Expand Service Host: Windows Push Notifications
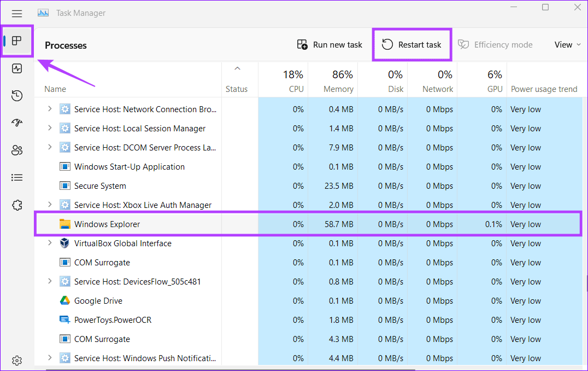Image resolution: width=588 pixels, height=371 pixels. 50,358
